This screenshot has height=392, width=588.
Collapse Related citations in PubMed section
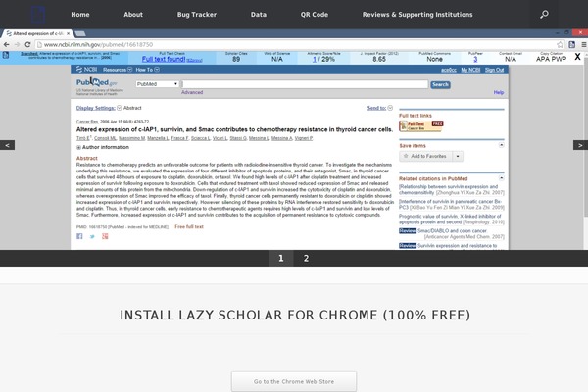[502, 178]
